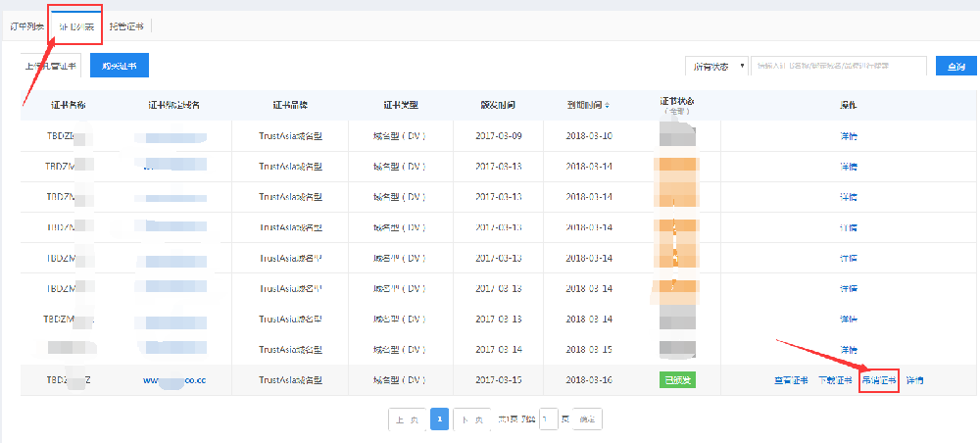This screenshot has width=980, height=443.
Task: Click the 证书名称 column header
Action: (69, 105)
